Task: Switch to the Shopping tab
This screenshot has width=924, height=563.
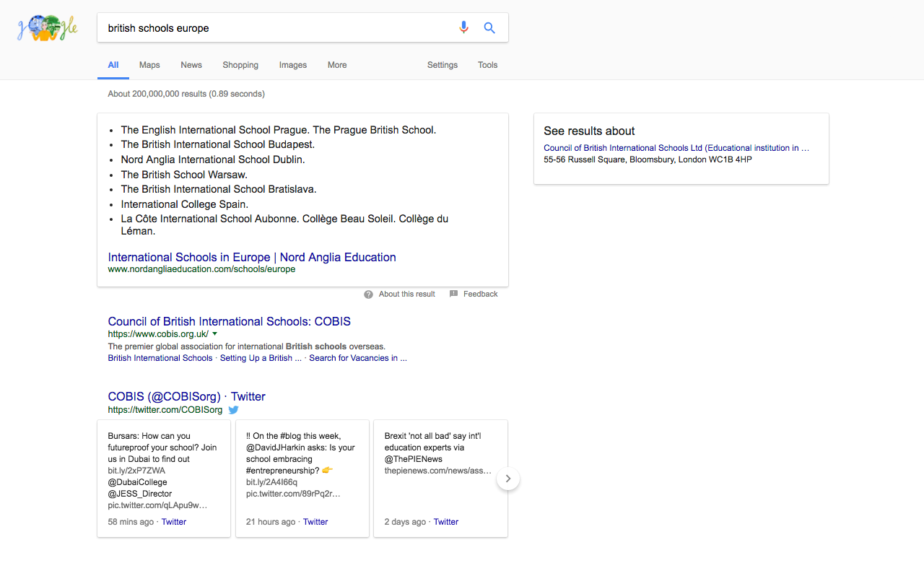Action: coord(240,65)
